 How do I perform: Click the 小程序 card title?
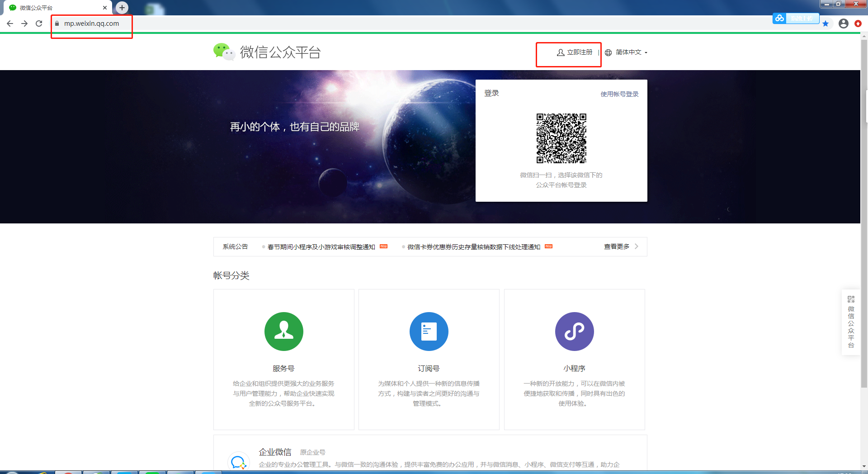pos(574,369)
